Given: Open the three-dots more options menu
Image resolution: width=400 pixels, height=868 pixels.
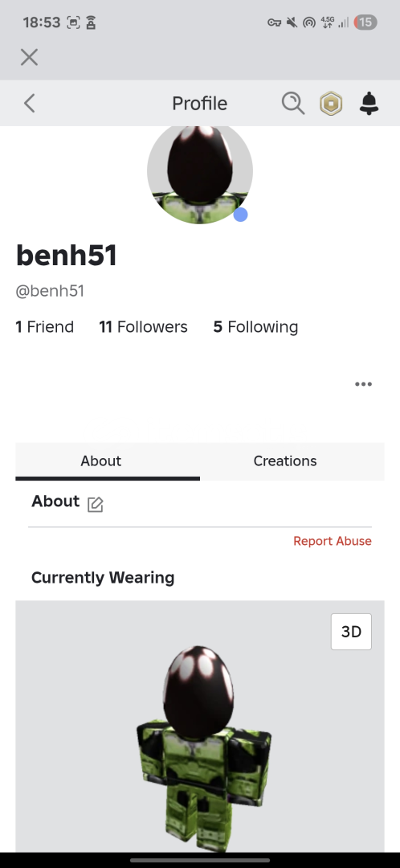Looking at the screenshot, I should (x=364, y=384).
